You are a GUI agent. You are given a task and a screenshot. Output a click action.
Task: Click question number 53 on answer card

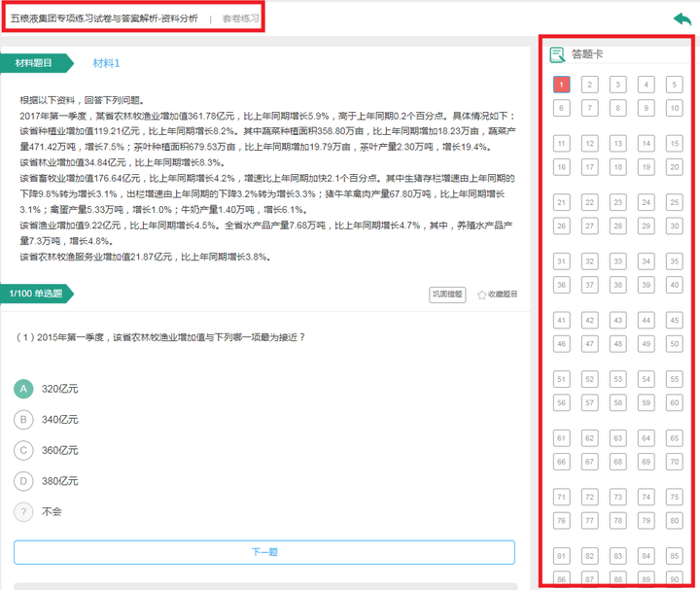[618, 379]
